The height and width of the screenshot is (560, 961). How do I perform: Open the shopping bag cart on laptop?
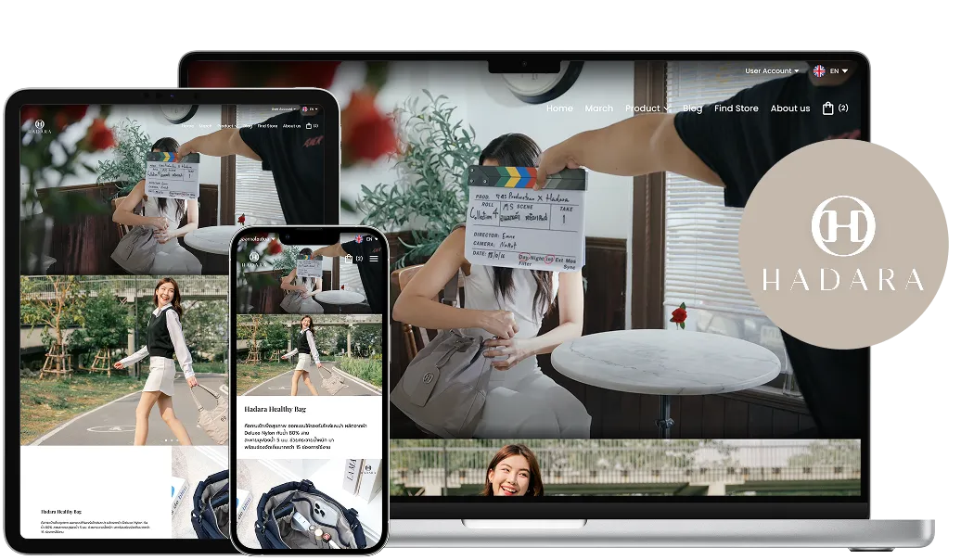coord(834,108)
